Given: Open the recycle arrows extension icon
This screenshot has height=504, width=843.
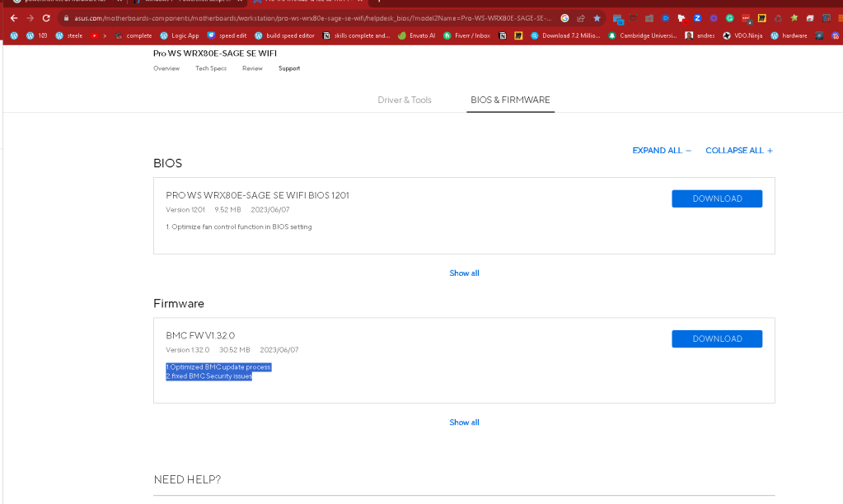Looking at the screenshot, I should click(x=778, y=18).
